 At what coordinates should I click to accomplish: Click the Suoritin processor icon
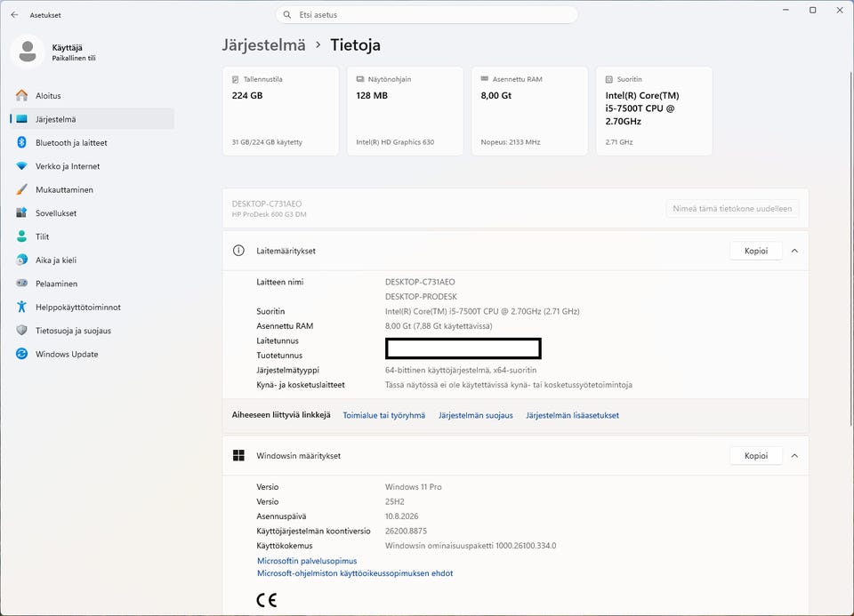point(609,79)
